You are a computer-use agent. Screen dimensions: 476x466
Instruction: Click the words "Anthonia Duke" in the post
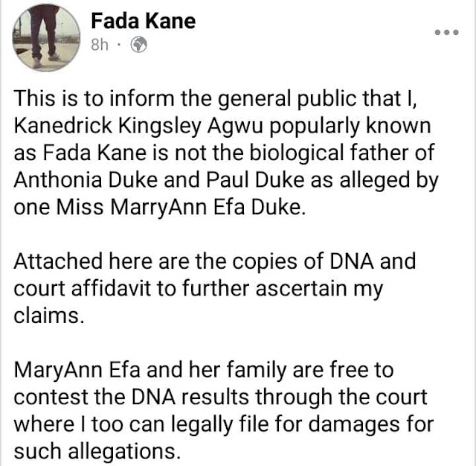(x=86, y=180)
